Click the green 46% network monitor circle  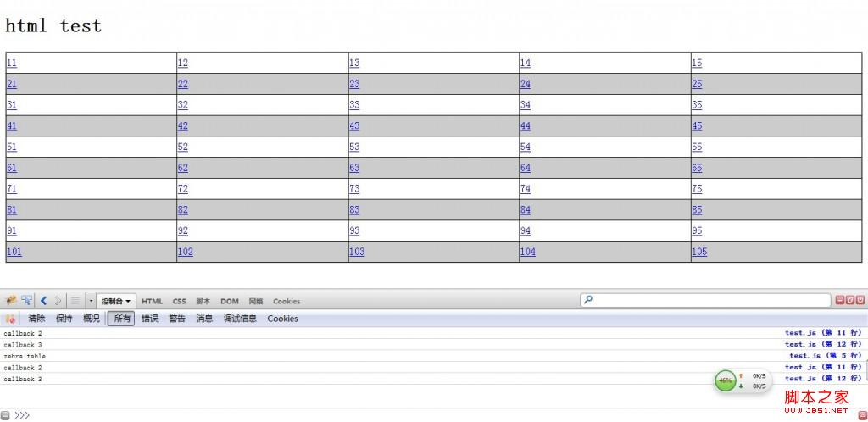(726, 381)
